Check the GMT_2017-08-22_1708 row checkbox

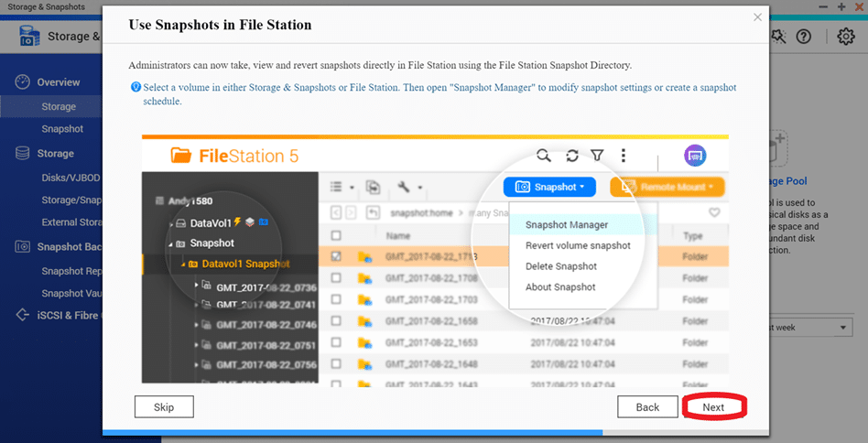coord(336,277)
